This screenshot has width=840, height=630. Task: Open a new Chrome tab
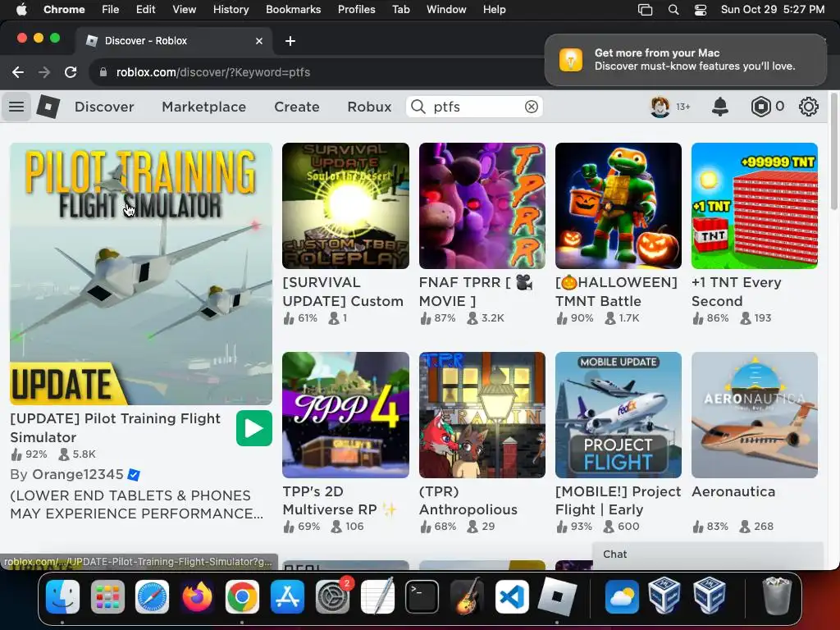(290, 41)
